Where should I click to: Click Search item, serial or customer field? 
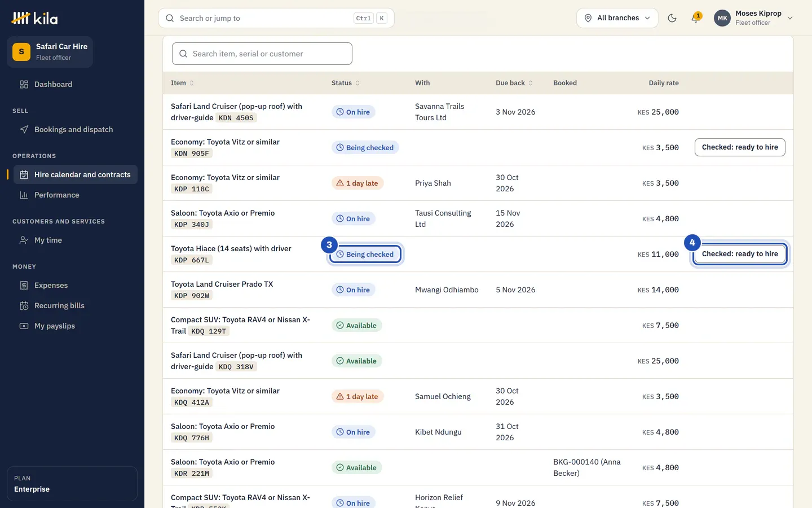click(262, 54)
